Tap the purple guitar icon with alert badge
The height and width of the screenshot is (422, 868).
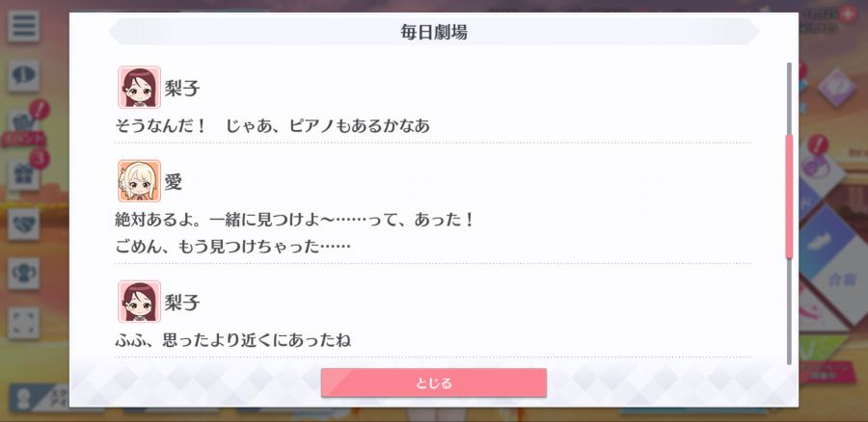[x=817, y=164]
